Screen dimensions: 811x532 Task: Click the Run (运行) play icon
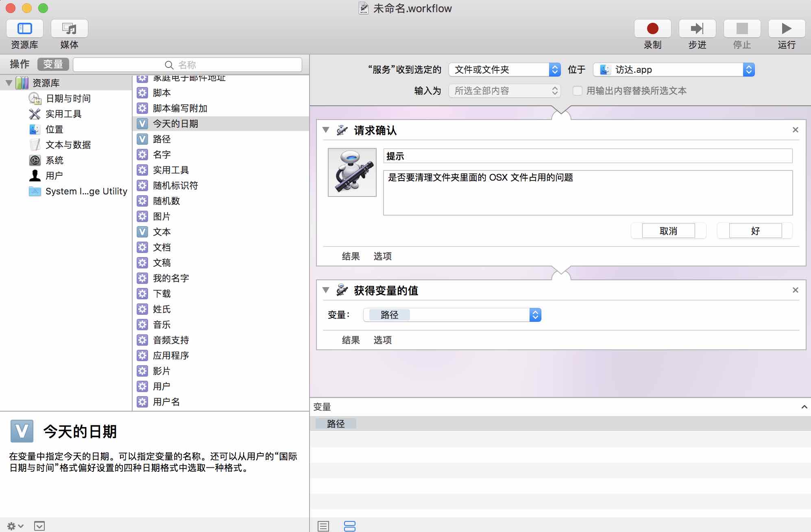pos(786,28)
